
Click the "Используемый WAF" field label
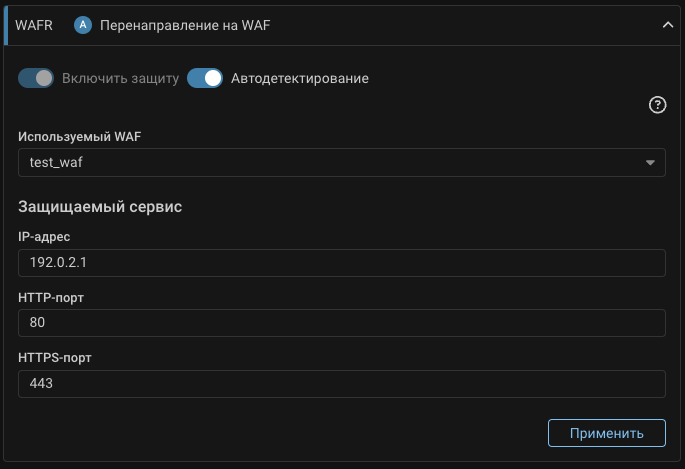click(80, 136)
